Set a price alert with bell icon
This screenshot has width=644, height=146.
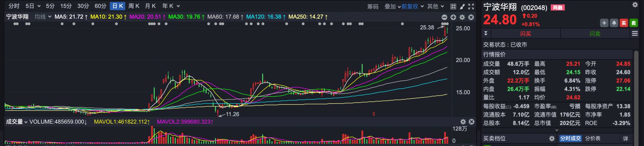pyautogui.click(x=614, y=23)
